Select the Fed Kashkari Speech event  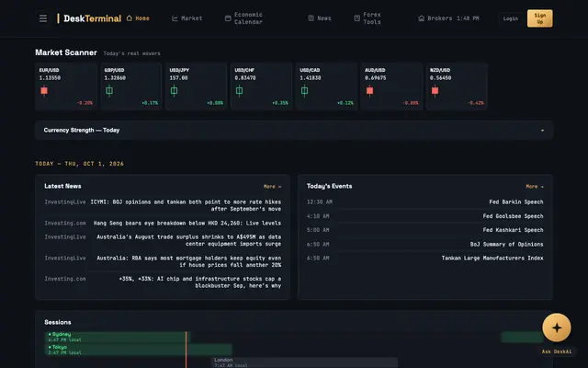513,230
